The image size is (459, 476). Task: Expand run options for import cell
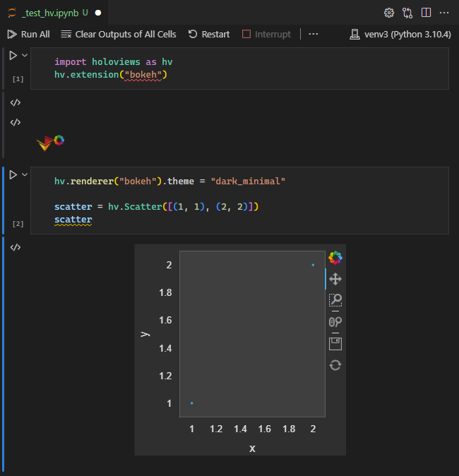25,55
